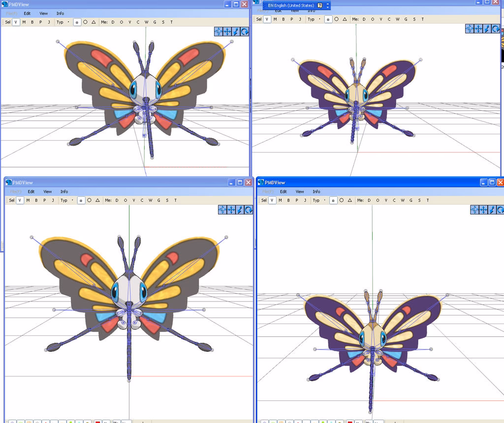Toggle the V select mode in top-left window
Screen dimensions: 504x423
click(16, 22)
